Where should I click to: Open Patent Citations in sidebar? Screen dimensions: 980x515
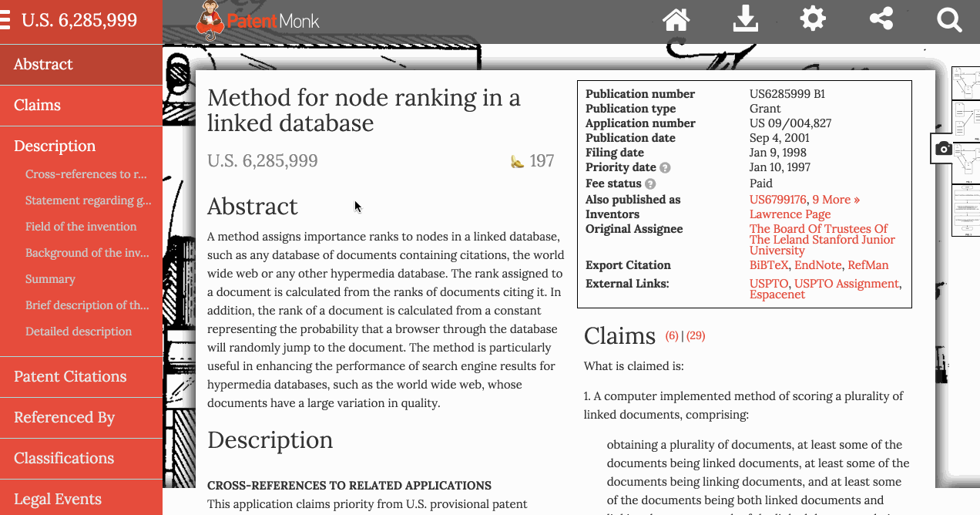[x=81, y=377]
